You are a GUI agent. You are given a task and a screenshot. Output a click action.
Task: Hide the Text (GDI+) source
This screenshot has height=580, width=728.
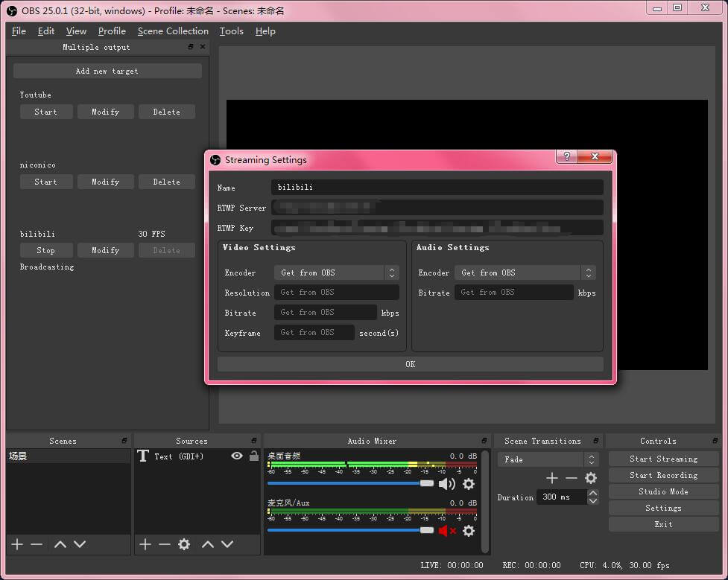(x=236, y=455)
